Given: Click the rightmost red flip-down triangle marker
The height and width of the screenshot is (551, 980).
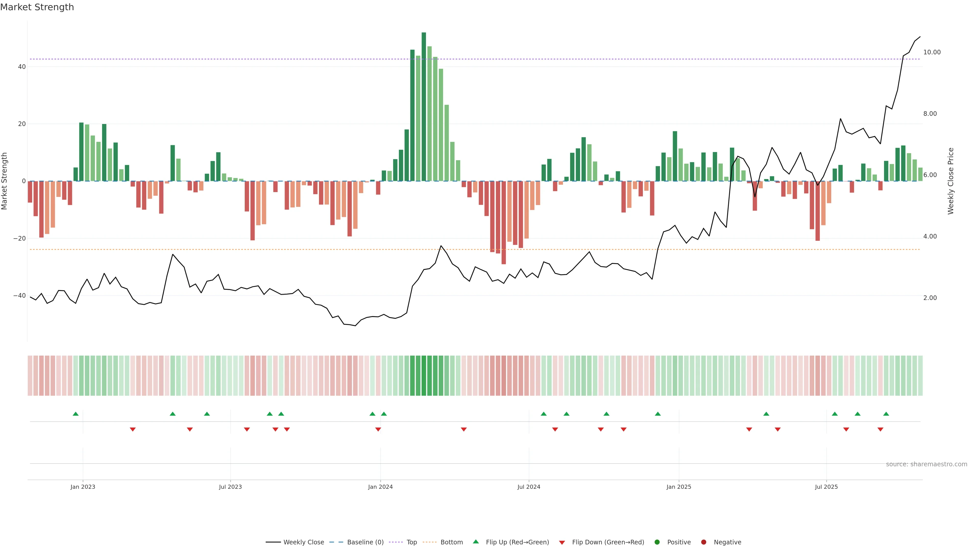Looking at the screenshot, I should pyautogui.click(x=880, y=429).
